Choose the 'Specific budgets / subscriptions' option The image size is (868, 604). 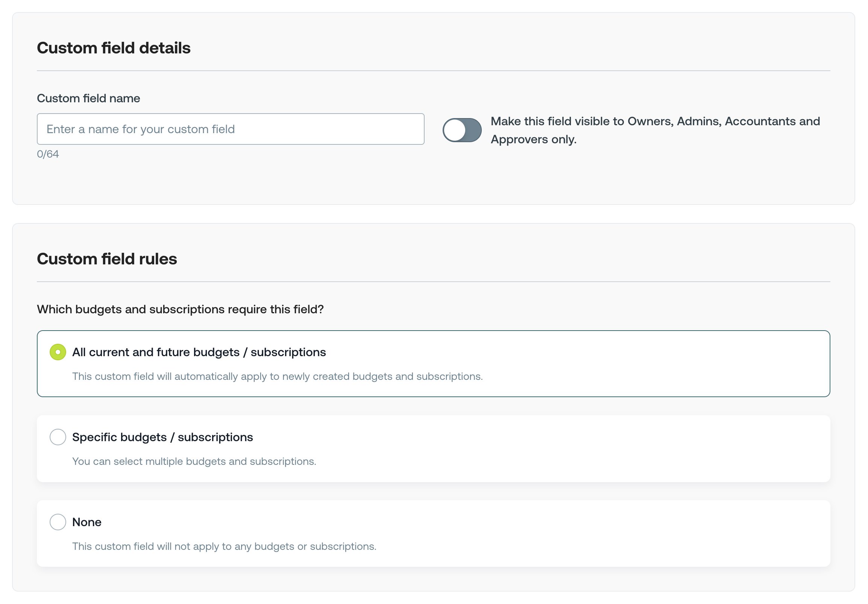(x=58, y=437)
